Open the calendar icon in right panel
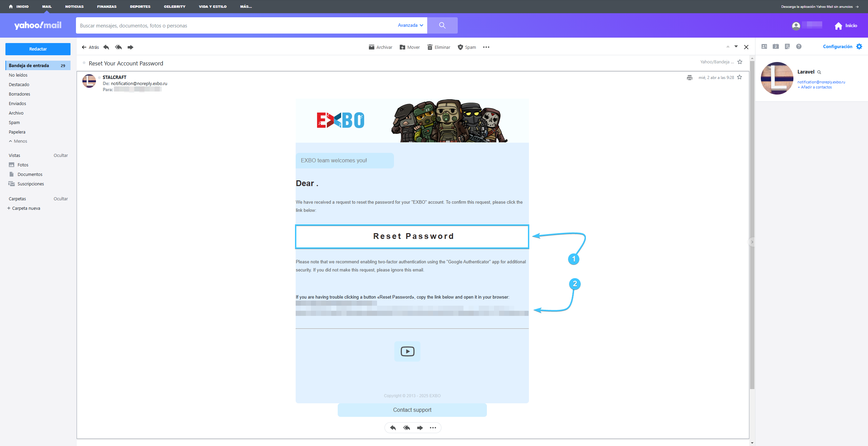The image size is (868, 446). [x=776, y=46]
